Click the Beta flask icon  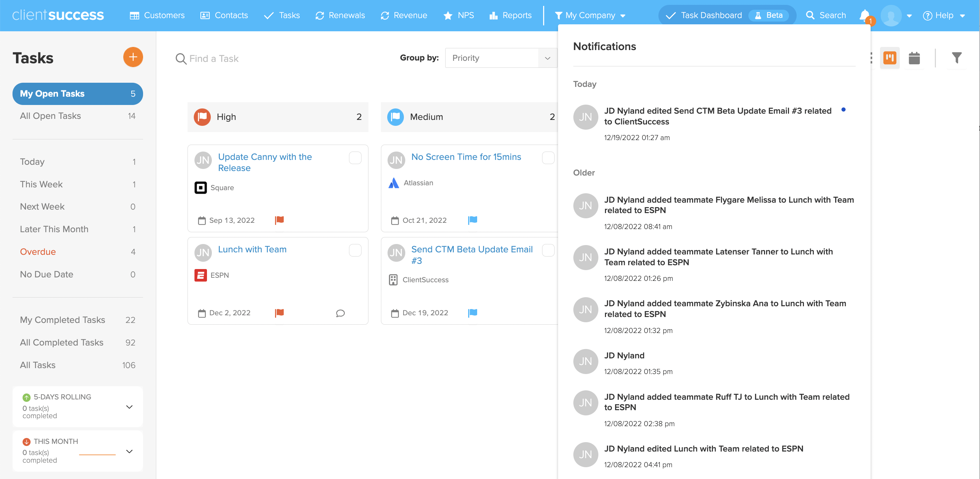(x=757, y=16)
